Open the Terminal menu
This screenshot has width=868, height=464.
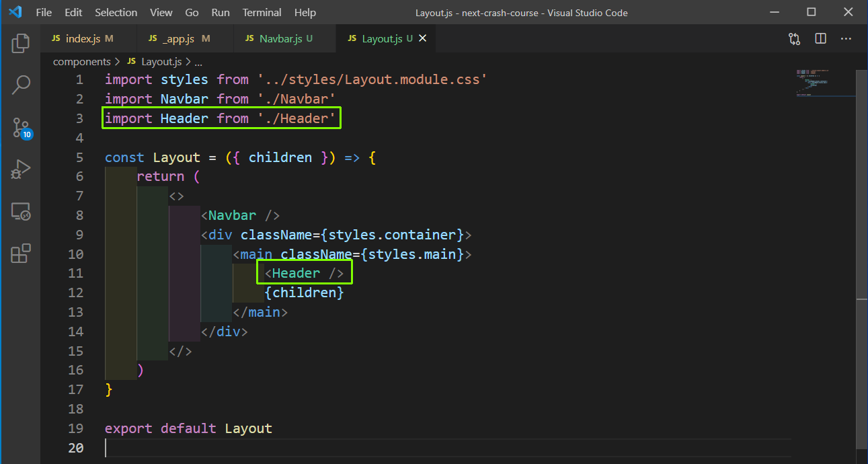point(263,13)
